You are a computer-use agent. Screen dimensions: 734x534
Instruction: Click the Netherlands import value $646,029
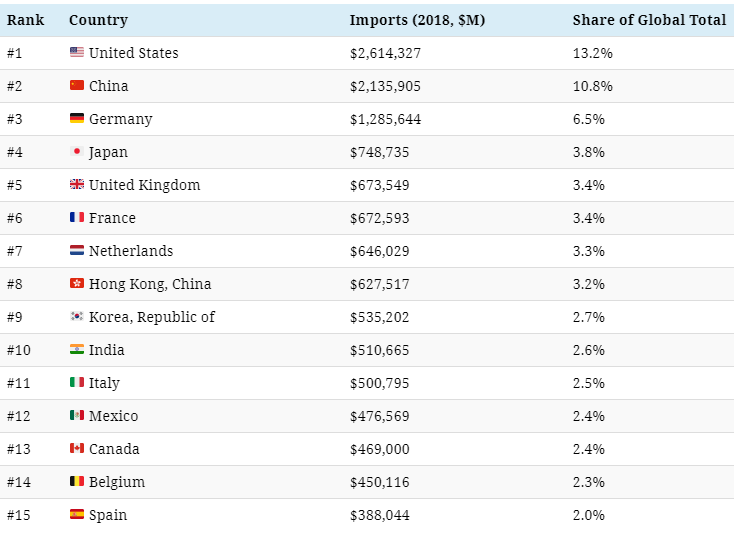point(380,251)
